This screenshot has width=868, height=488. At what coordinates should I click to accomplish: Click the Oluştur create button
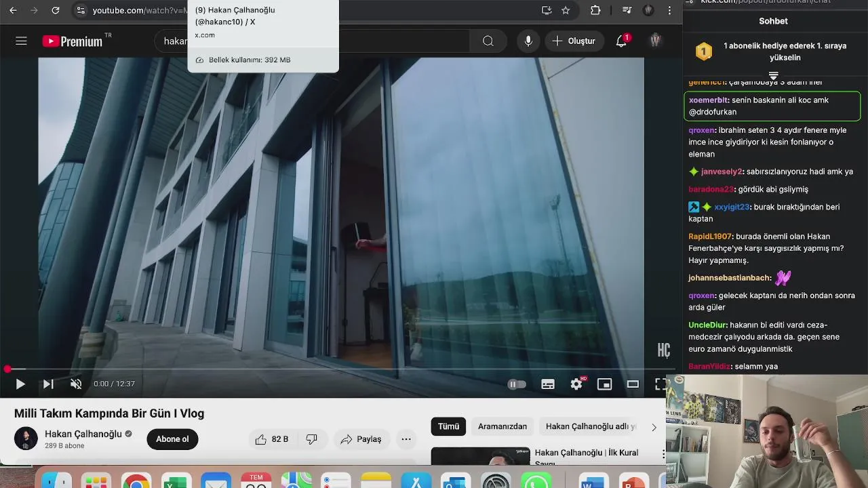[x=574, y=41]
